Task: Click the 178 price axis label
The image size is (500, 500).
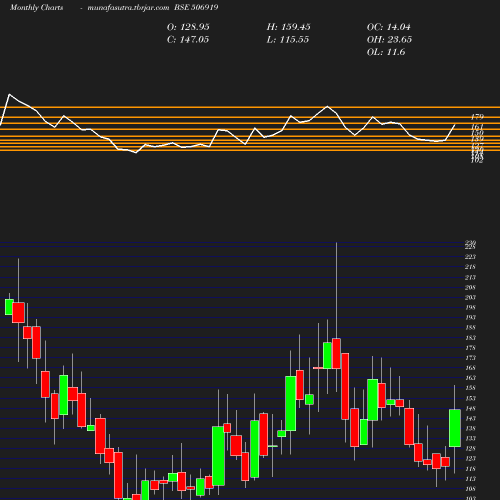Action: (x=470, y=348)
